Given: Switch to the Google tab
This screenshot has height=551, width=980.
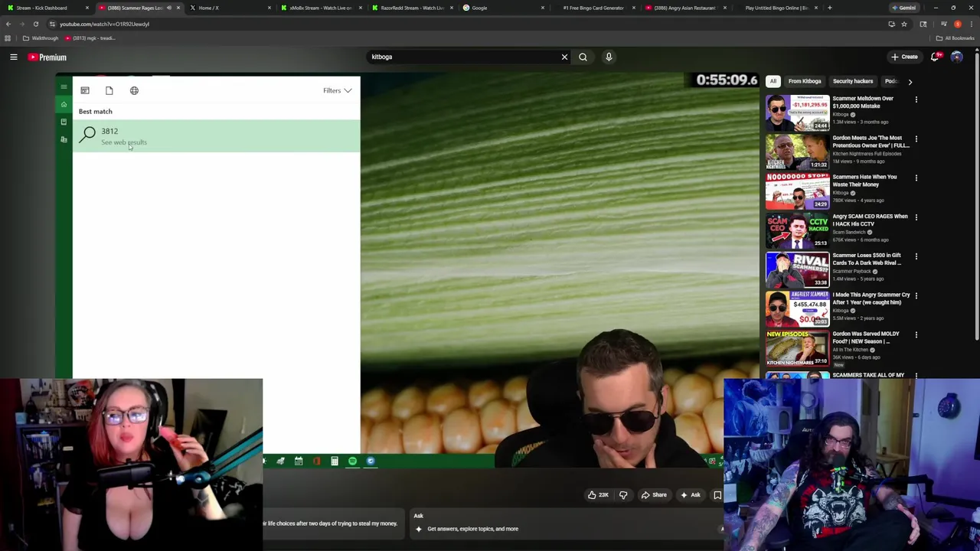Looking at the screenshot, I should (503, 8).
